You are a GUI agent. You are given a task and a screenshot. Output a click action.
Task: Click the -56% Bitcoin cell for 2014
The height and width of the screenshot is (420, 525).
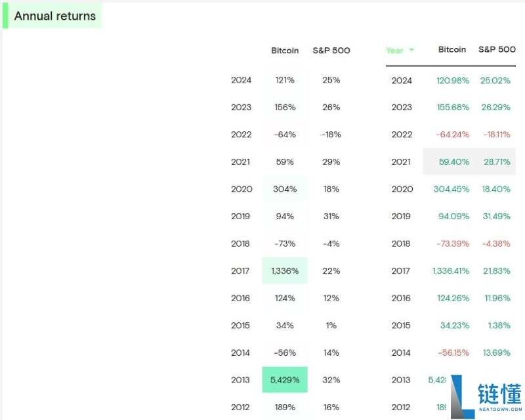pyautogui.click(x=285, y=353)
